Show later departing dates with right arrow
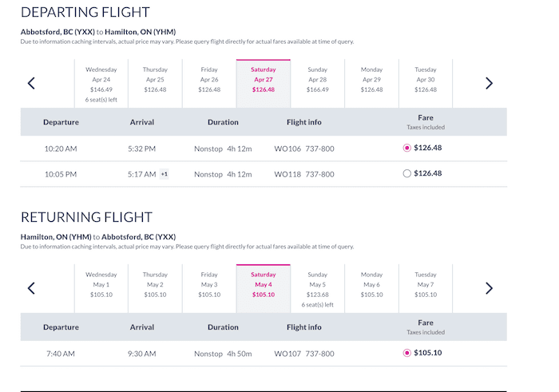Screen dimensions: 559x392 489,83
